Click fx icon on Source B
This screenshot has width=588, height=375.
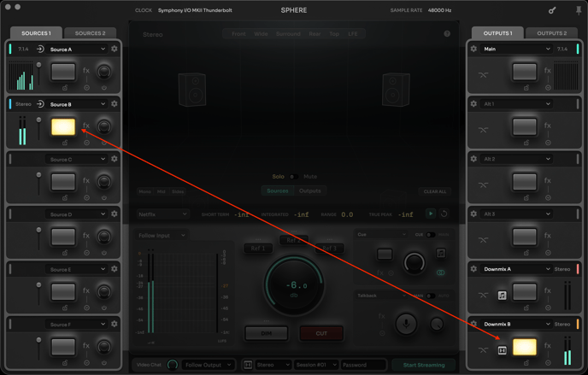86,126
